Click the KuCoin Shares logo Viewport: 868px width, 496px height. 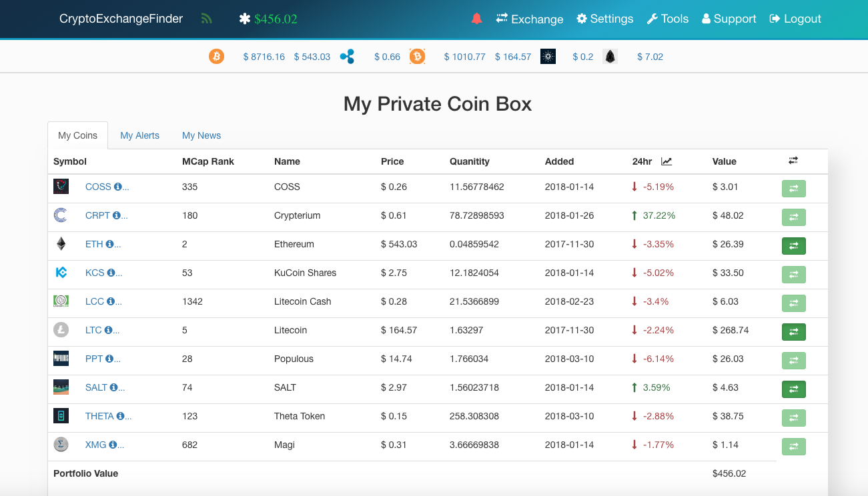click(61, 273)
